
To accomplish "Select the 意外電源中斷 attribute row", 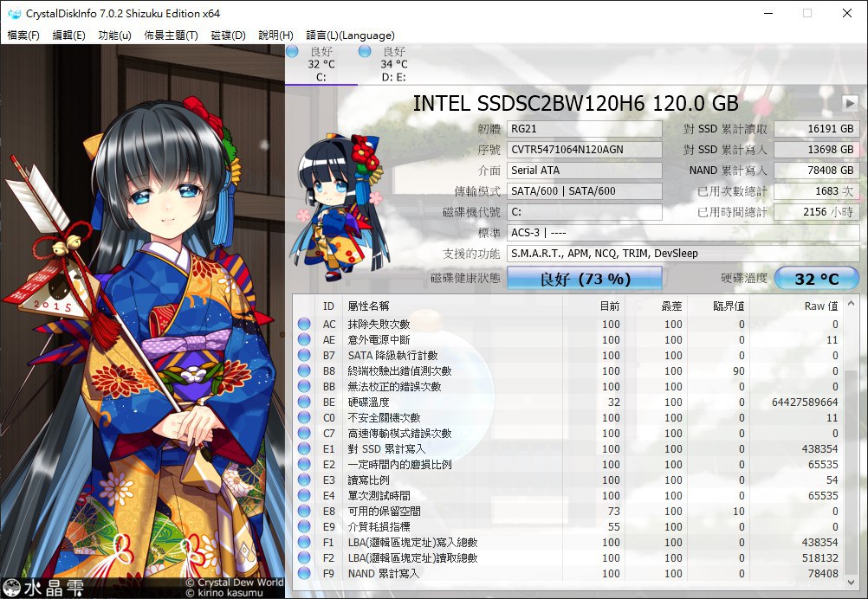I will 568,339.
